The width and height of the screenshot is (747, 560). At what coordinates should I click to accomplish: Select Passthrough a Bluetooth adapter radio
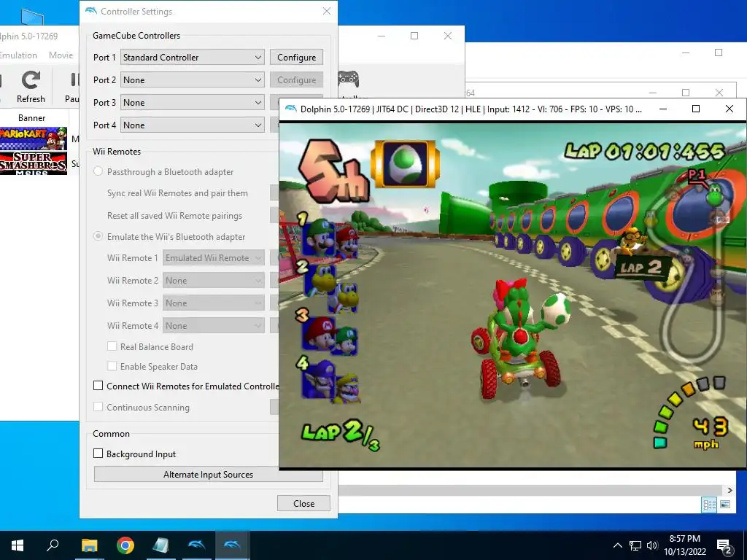pos(98,171)
